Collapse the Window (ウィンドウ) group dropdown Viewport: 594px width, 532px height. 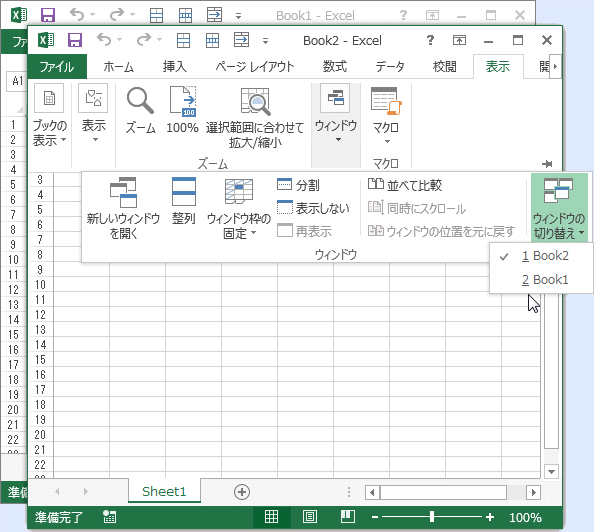click(336, 114)
